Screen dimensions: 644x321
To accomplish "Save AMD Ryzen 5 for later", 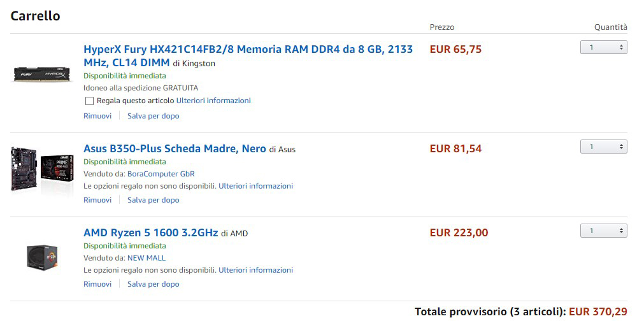I will (x=153, y=284).
